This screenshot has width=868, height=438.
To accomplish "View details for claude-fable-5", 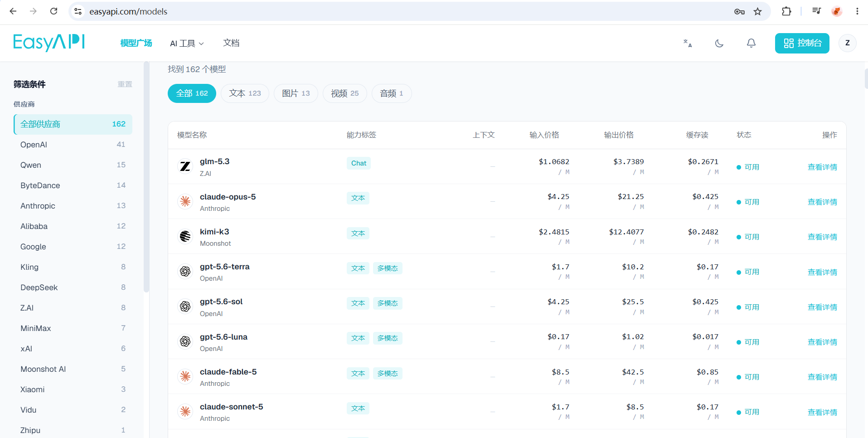I will [822, 377].
